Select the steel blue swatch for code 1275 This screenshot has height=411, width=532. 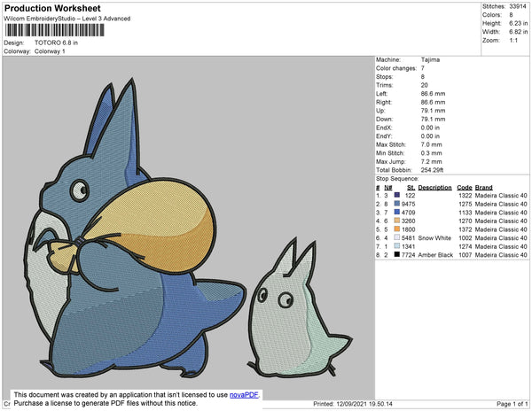[x=396, y=204]
